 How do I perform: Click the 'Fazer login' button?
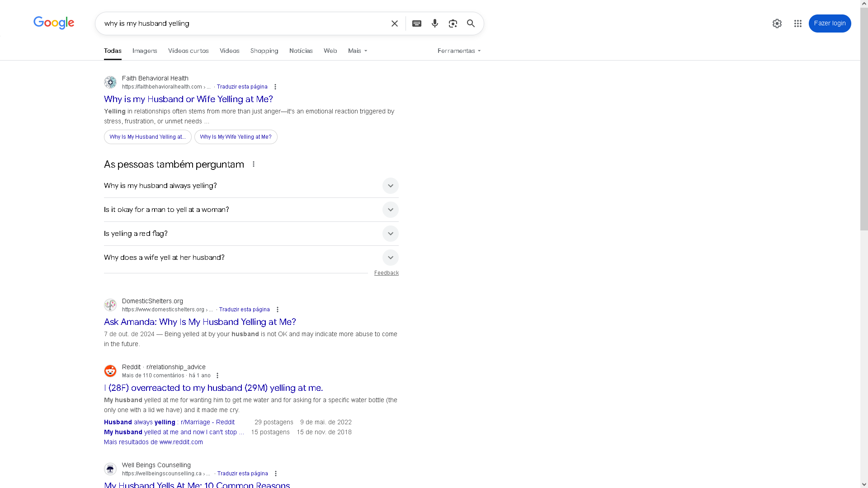click(830, 23)
